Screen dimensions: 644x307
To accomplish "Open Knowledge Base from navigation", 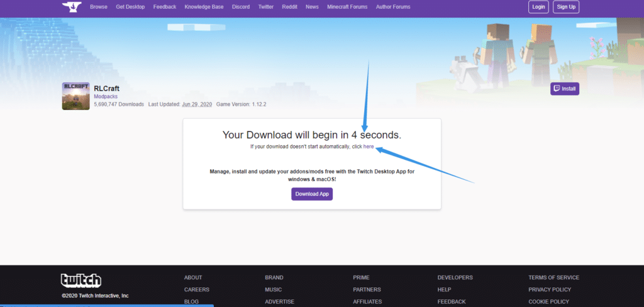I will (x=203, y=7).
